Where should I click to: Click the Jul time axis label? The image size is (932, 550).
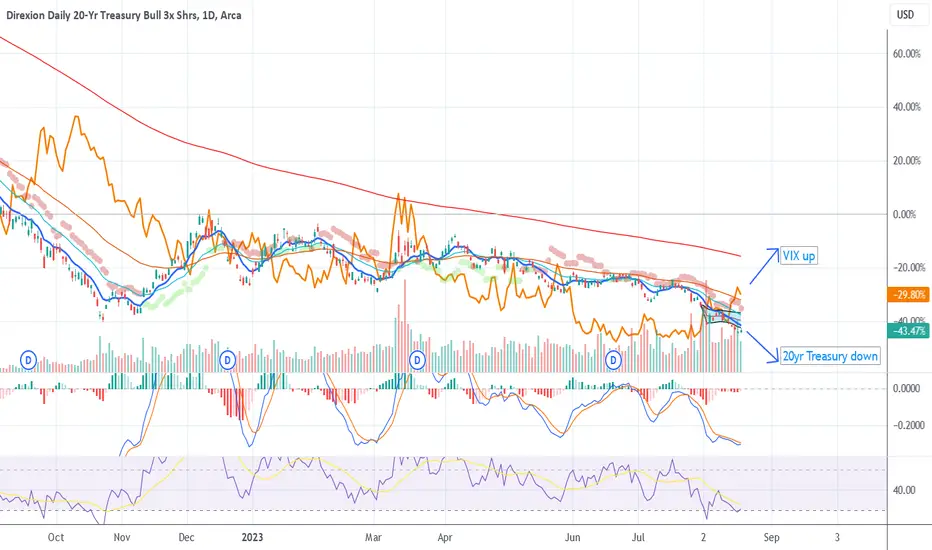point(638,537)
